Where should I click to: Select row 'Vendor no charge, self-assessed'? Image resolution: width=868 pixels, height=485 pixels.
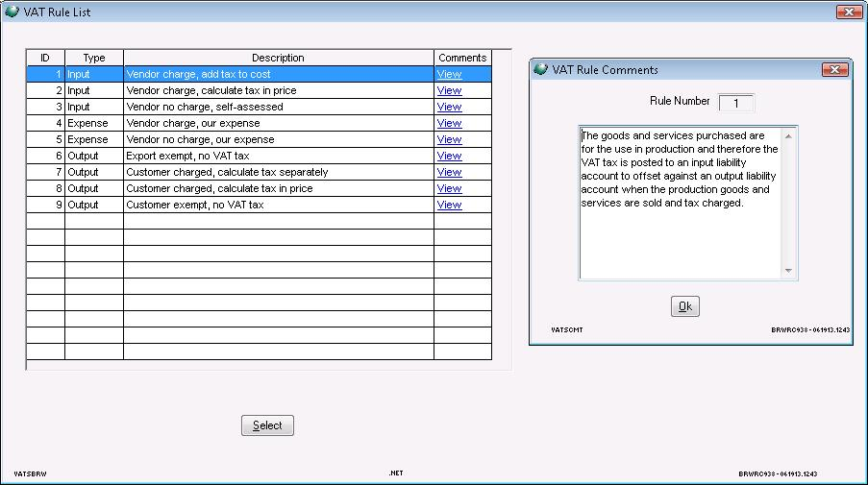[260, 107]
